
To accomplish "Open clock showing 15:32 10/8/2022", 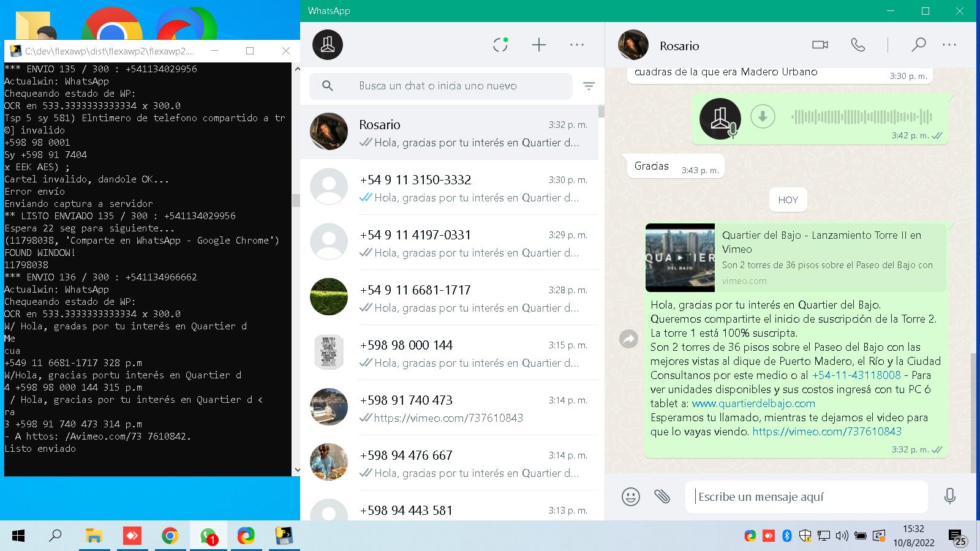I will click(914, 536).
